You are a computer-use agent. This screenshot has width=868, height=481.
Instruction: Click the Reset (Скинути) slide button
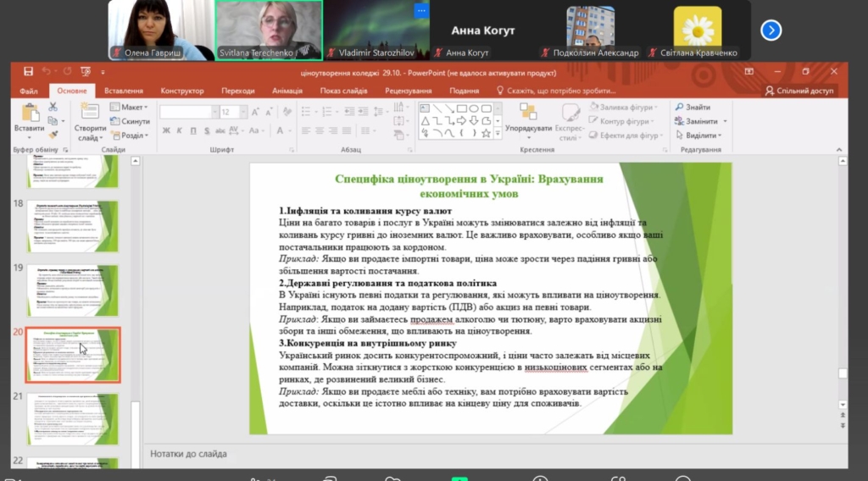click(130, 121)
